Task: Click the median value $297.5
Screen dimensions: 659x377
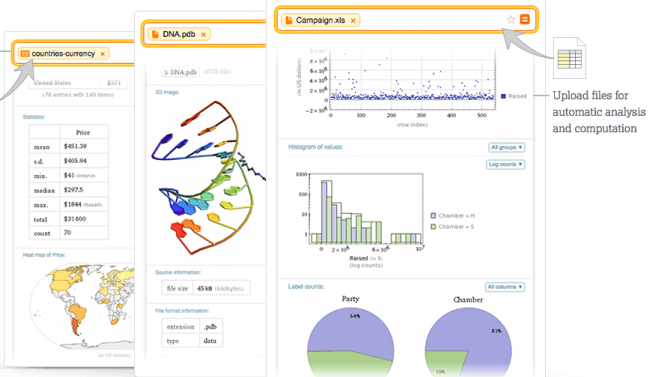Action: [74, 190]
